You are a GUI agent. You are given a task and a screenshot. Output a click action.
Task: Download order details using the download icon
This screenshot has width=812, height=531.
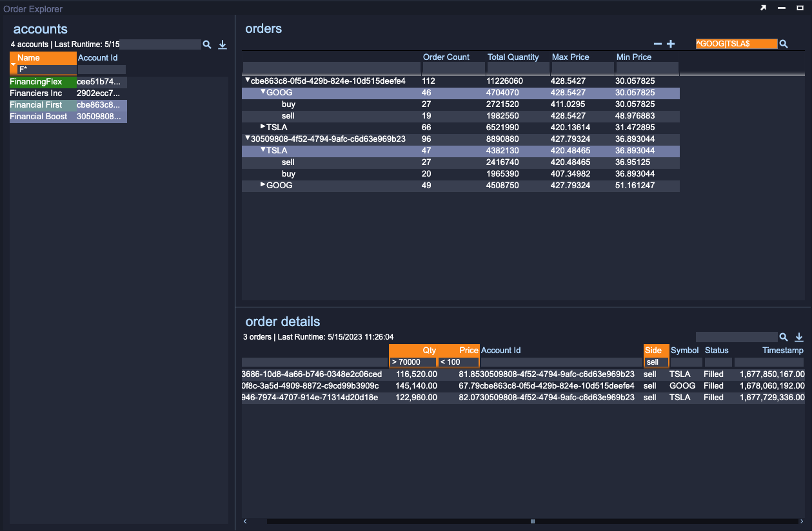click(799, 337)
